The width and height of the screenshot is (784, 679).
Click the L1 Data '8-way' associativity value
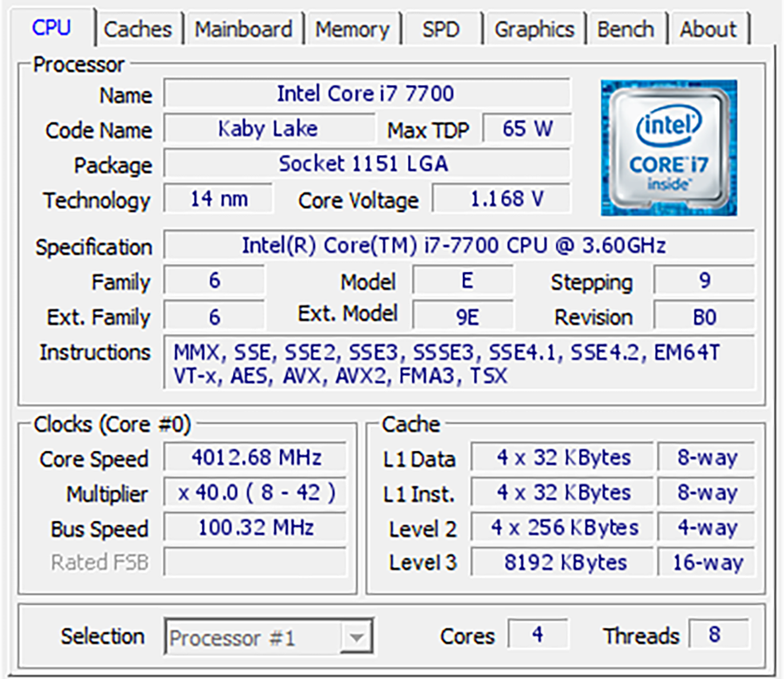point(706,457)
